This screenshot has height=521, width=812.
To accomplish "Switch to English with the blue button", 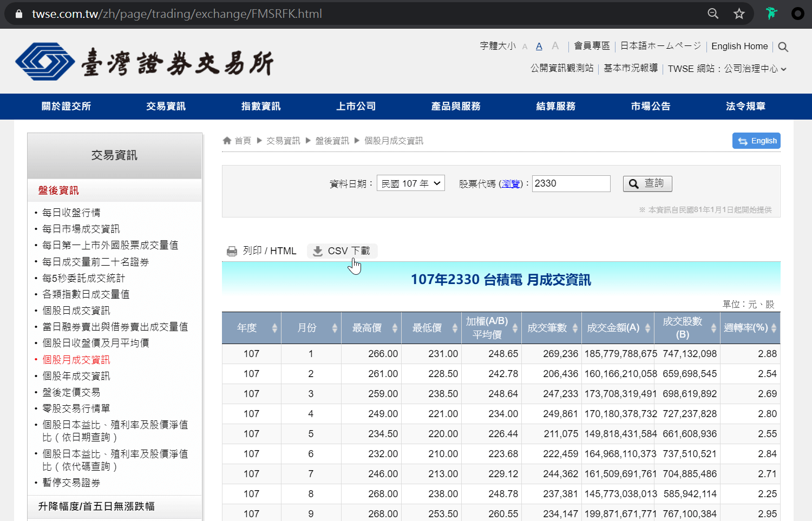I will click(x=756, y=141).
